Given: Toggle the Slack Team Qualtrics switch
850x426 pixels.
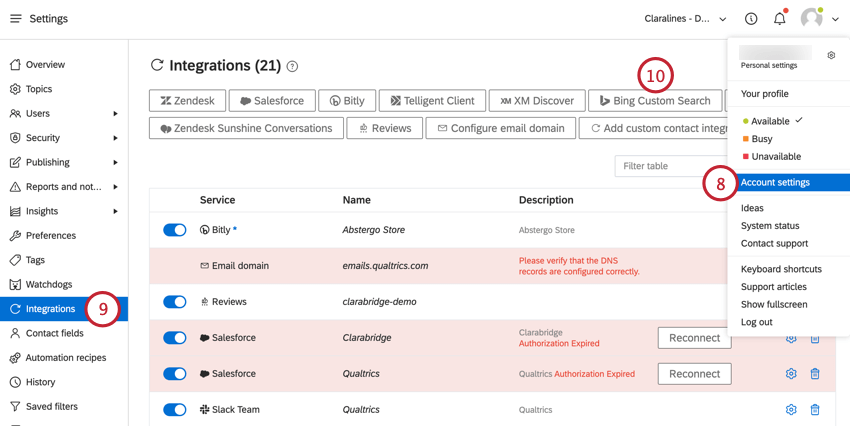Looking at the screenshot, I should (175, 409).
